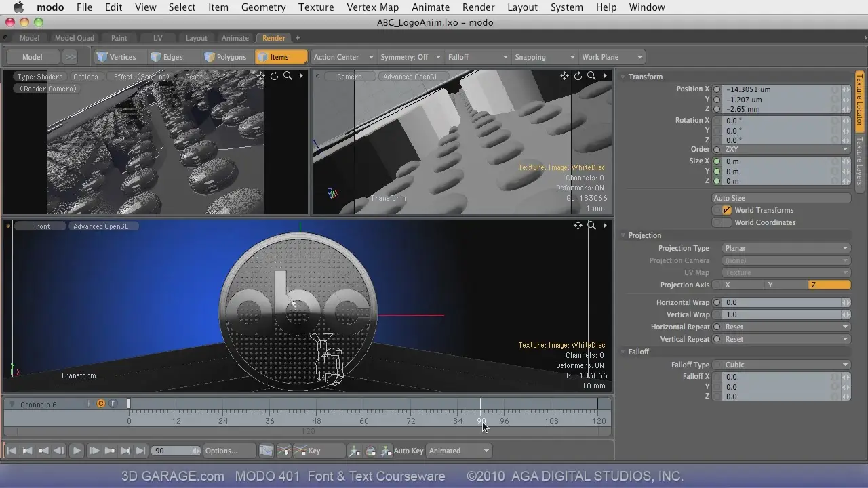Toggle Position X keyframe dot
868x488 pixels.
(717, 89)
